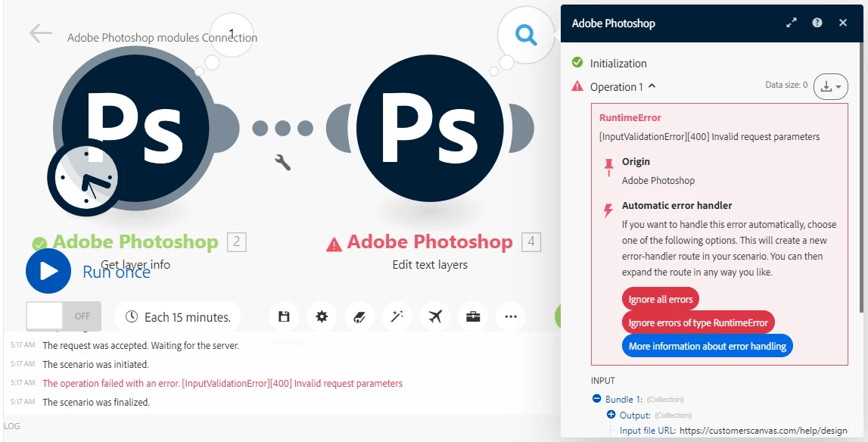Click the notes icon in controls
The image size is (868, 442).
coord(359,317)
